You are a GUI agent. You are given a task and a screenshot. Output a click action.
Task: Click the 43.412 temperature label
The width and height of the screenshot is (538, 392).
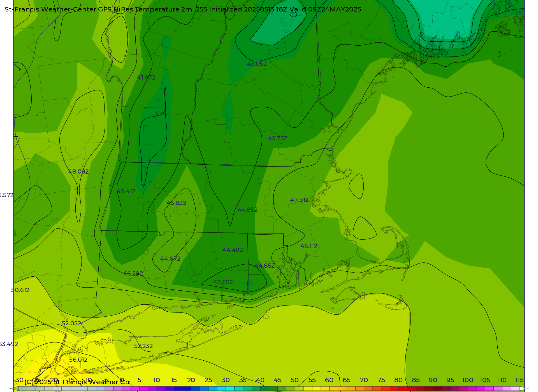(126, 191)
